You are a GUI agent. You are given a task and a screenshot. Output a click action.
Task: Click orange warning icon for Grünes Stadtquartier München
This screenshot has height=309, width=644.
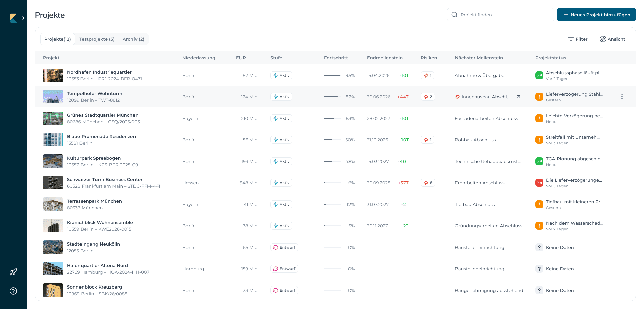coord(539,118)
